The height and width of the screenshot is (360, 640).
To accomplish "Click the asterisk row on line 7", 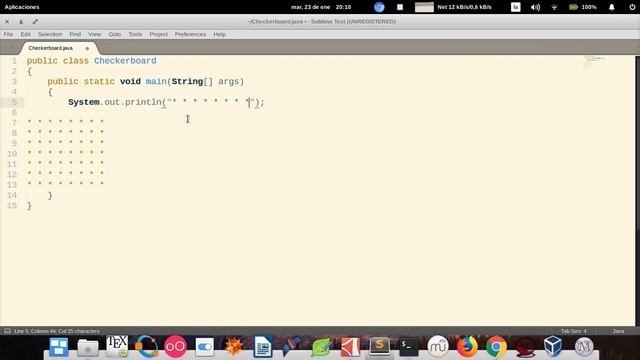I will tap(65, 121).
